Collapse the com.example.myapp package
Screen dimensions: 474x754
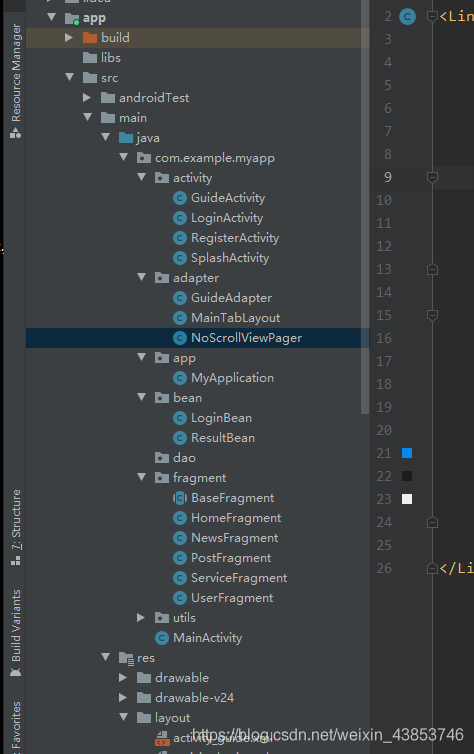pyautogui.click(x=124, y=157)
